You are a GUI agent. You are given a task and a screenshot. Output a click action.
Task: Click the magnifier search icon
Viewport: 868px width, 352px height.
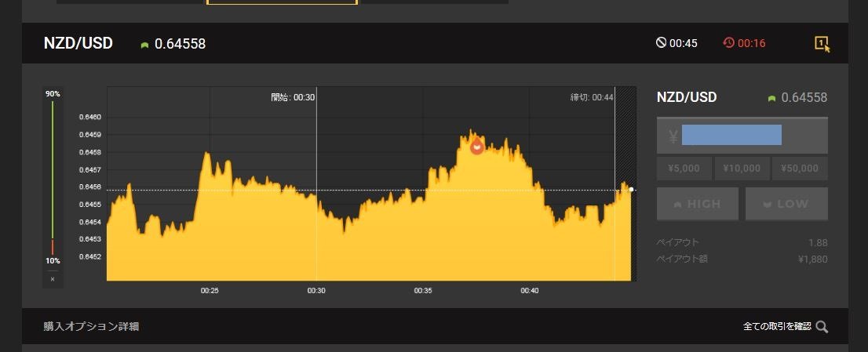(x=822, y=327)
